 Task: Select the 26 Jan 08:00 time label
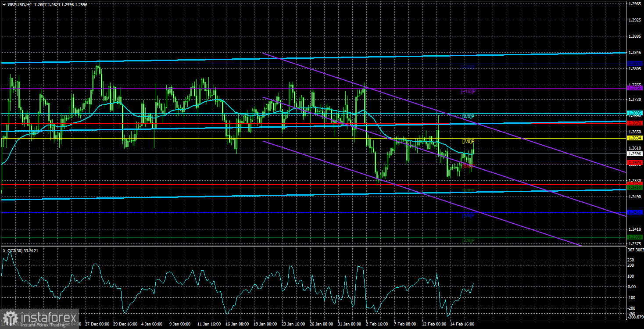(x=321, y=324)
